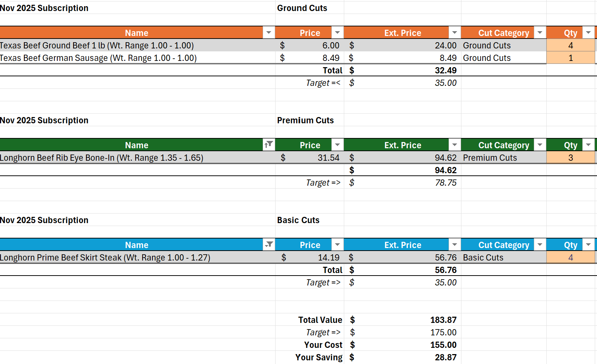Open Cut Category filter in blue table
The height and width of the screenshot is (364, 597).
click(x=540, y=245)
